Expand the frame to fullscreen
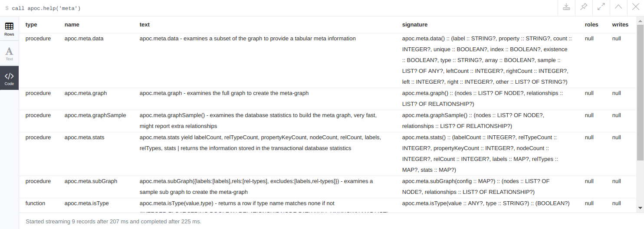The width and height of the screenshot is (644, 229). point(601,7)
